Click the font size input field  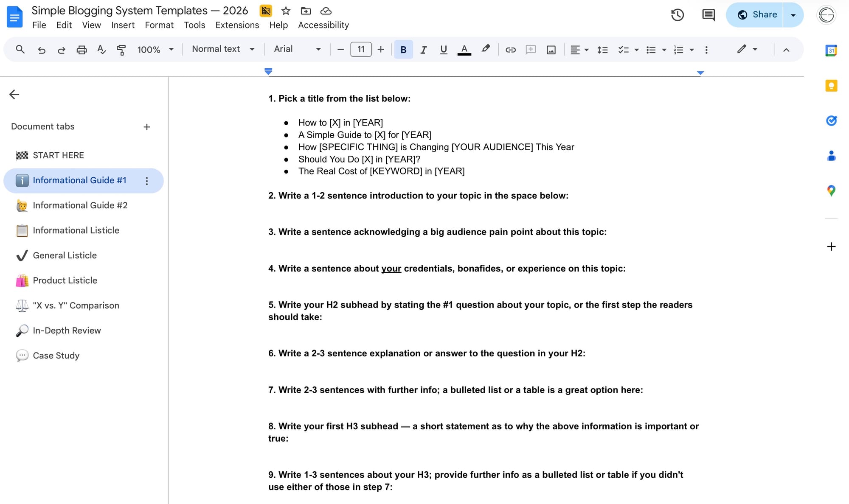360,49
